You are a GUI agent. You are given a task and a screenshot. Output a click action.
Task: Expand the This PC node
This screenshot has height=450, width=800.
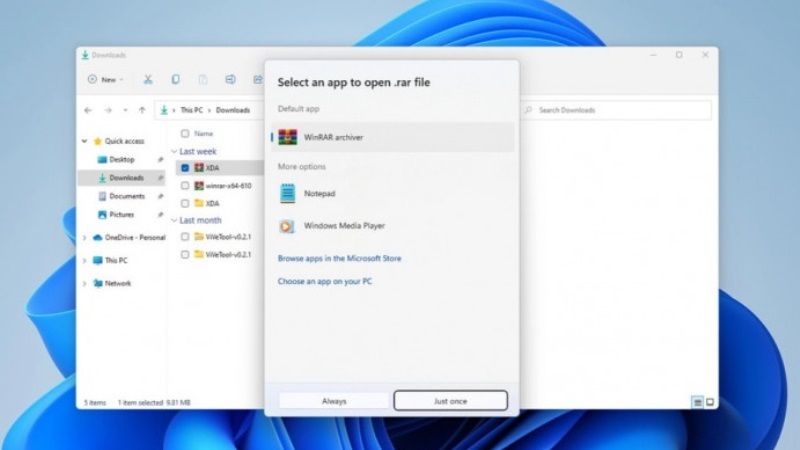click(x=85, y=261)
